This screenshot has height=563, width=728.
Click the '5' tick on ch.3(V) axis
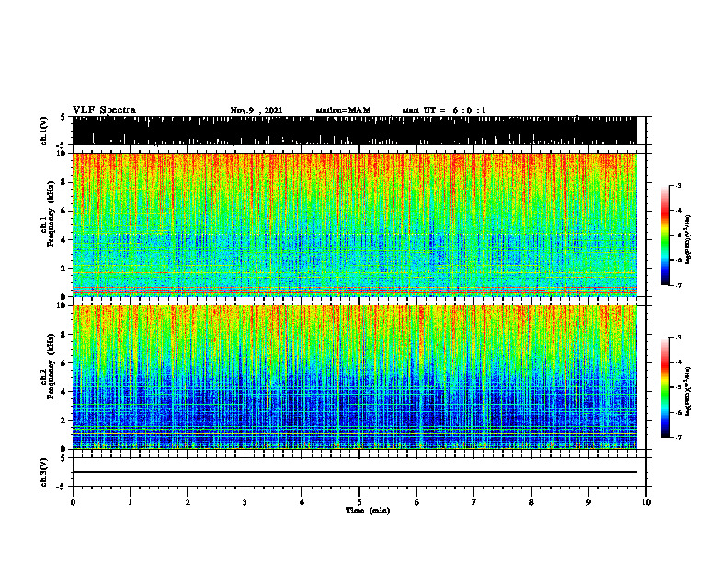click(x=63, y=458)
